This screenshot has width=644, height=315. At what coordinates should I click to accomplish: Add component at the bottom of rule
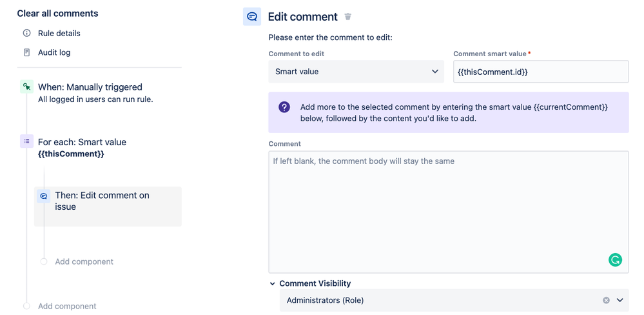point(67,306)
